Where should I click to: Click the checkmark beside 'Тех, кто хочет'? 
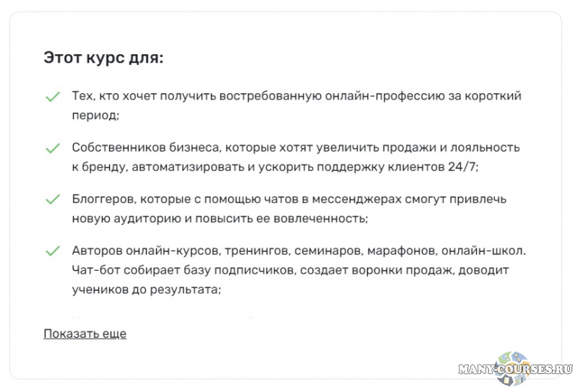(x=52, y=97)
